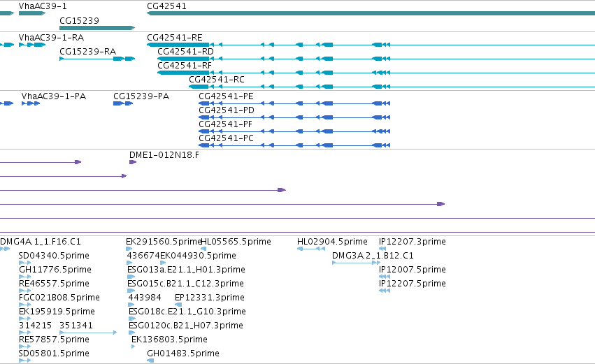This screenshot has width=595, height=364.
Task: Click the 314215 feature label
Action: click(35, 326)
